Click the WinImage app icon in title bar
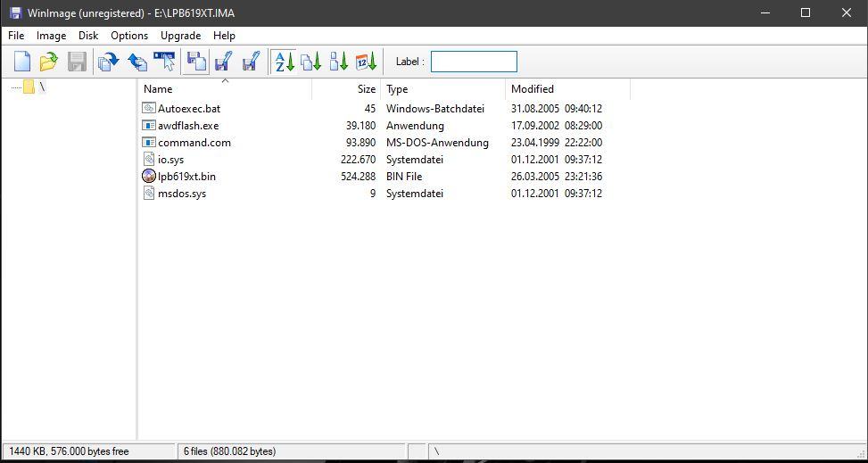Viewport: 868px width, 463px height. click(x=15, y=12)
